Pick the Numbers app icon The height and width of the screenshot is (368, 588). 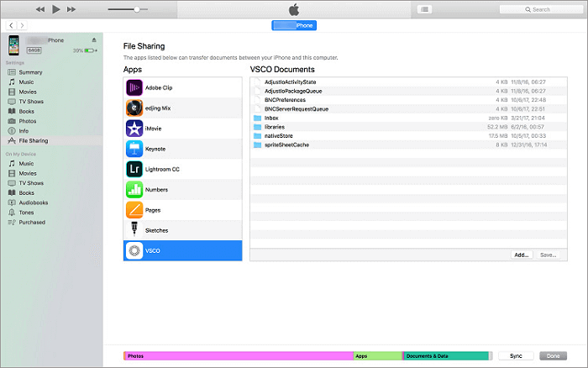[x=134, y=189]
